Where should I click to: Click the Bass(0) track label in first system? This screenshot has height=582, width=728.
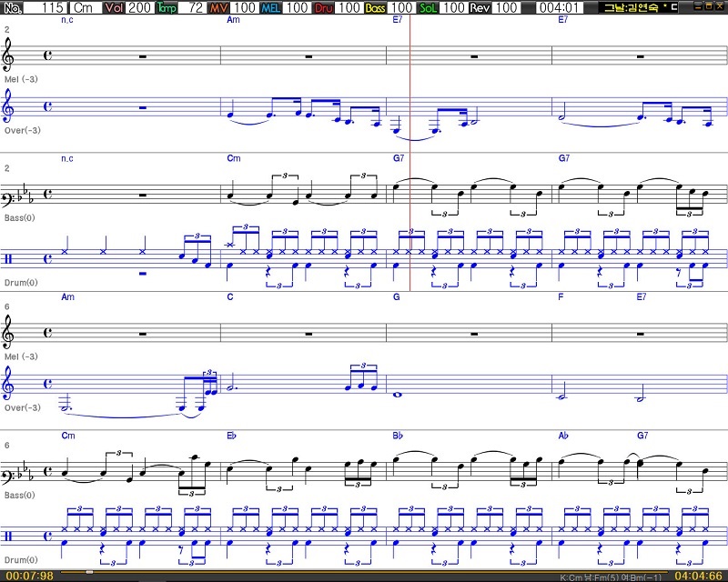tap(19, 217)
